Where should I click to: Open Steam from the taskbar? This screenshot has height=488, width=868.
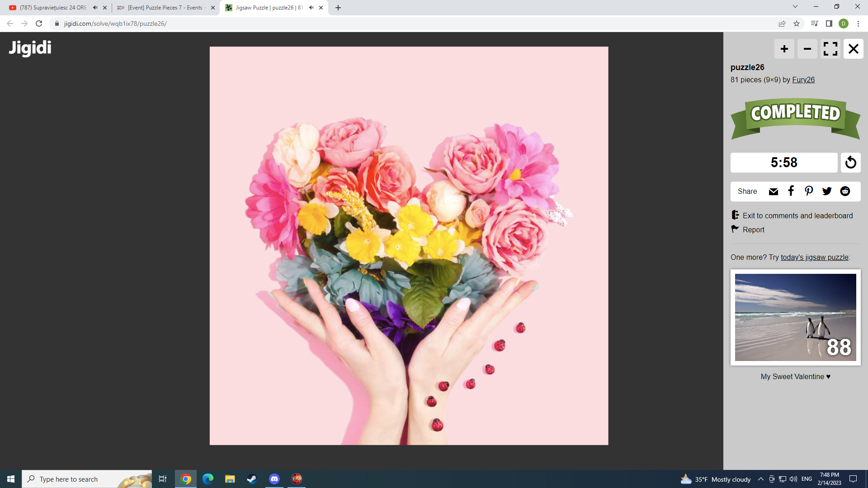pos(252,479)
